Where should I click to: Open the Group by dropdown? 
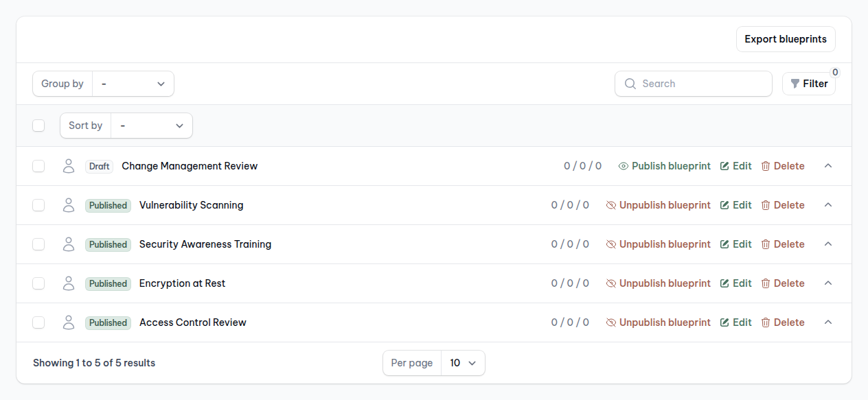133,84
